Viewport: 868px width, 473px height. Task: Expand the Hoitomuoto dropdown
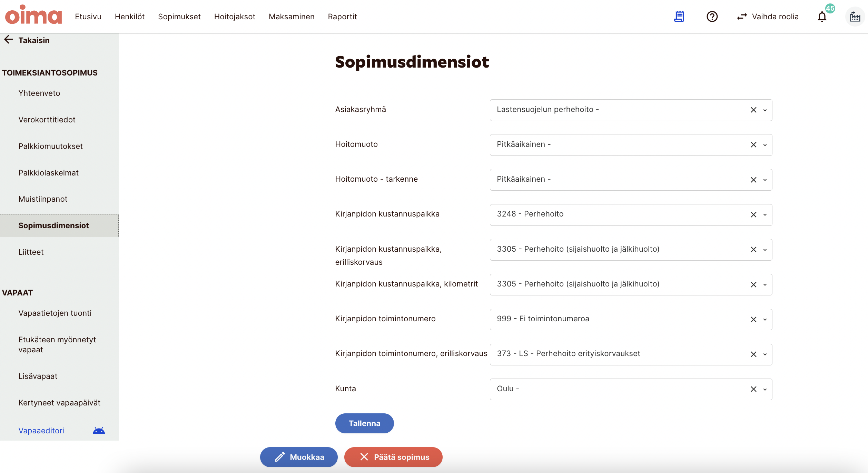coord(765,145)
